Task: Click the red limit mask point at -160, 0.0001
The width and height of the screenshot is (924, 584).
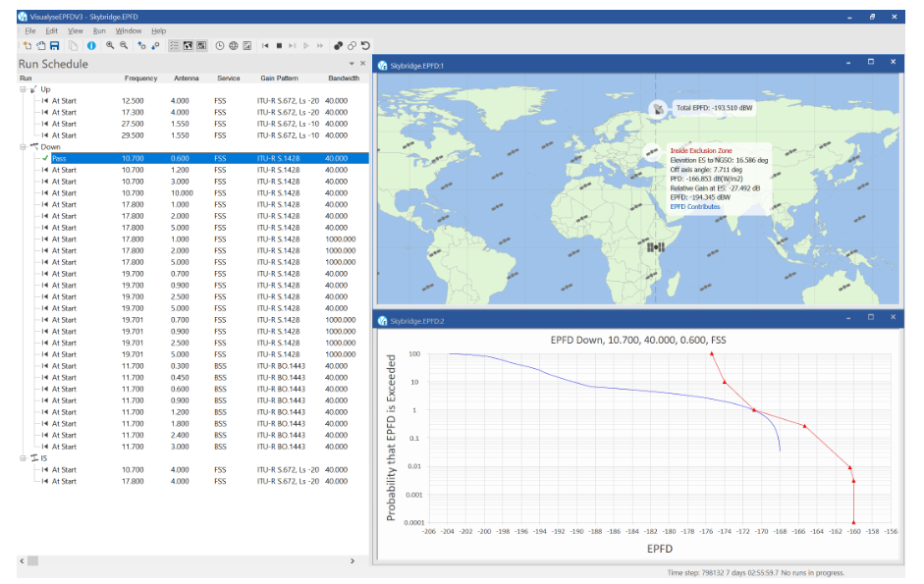Action: coord(853,522)
